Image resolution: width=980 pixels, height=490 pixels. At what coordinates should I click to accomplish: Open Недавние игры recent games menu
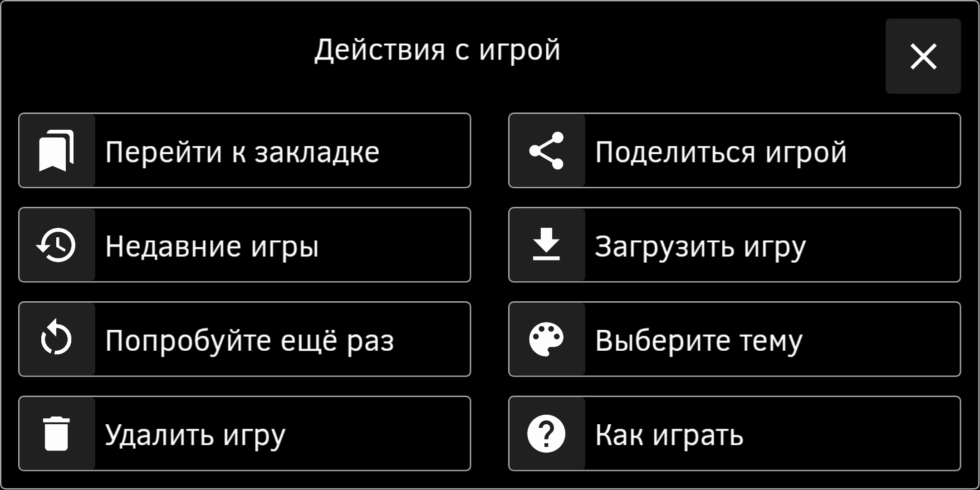pos(245,245)
